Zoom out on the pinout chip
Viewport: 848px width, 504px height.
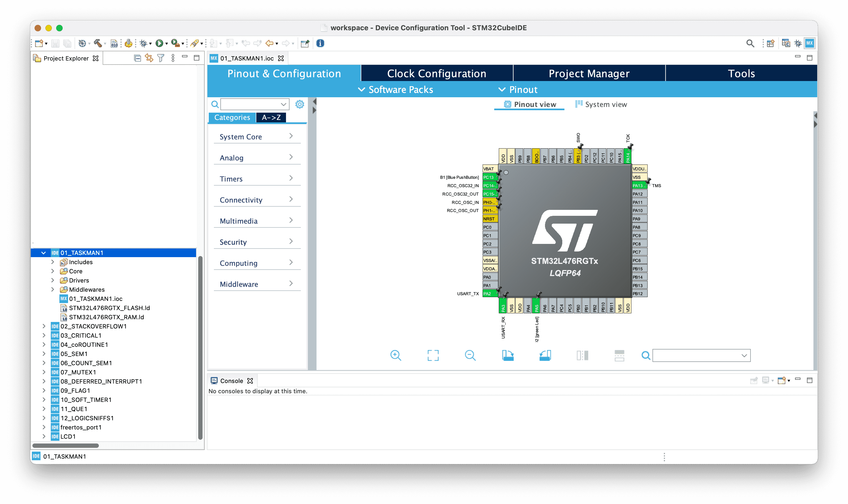point(470,355)
